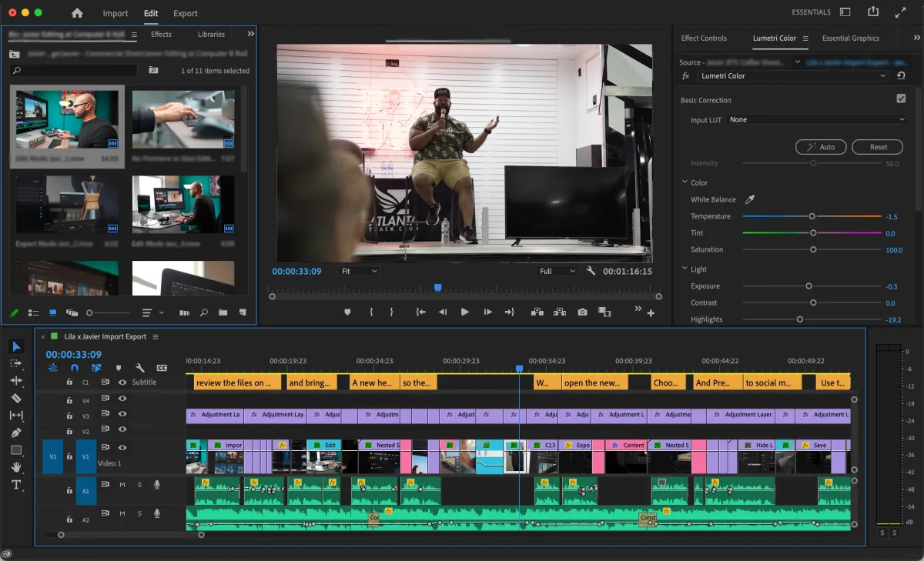Select the Pen tool in the tools panel
This screenshot has height=561, width=924.
(x=16, y=432)
